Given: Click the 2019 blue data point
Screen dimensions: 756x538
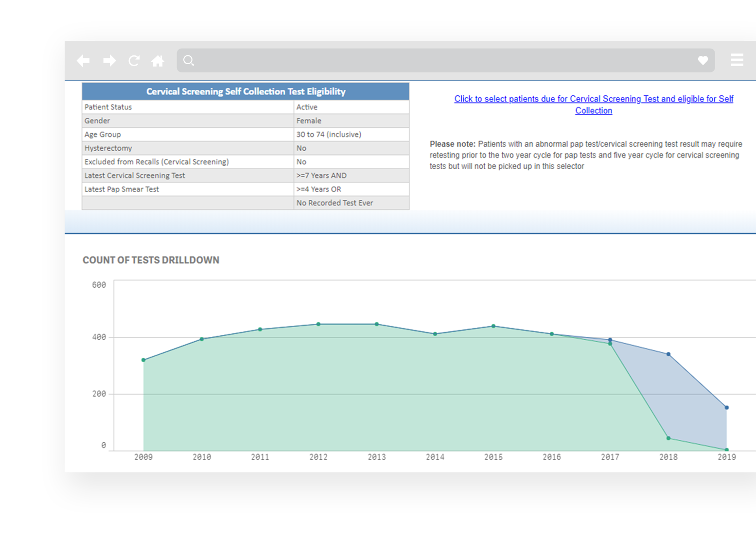Looking at the screenshot, I should point(727,408).
